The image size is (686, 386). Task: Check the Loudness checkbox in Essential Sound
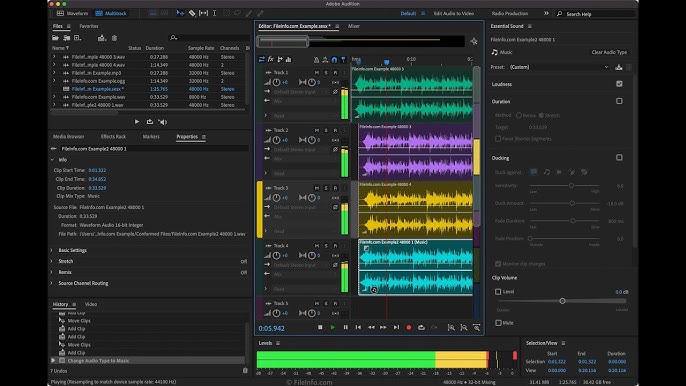(619, 84)
